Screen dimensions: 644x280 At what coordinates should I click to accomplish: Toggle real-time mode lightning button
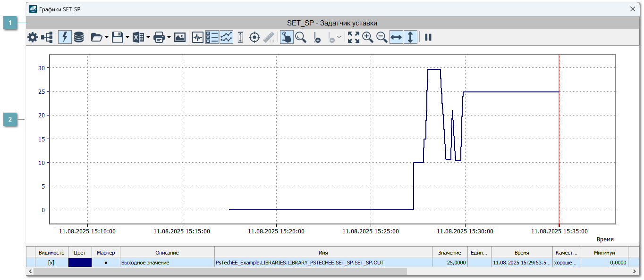(65, 38)
